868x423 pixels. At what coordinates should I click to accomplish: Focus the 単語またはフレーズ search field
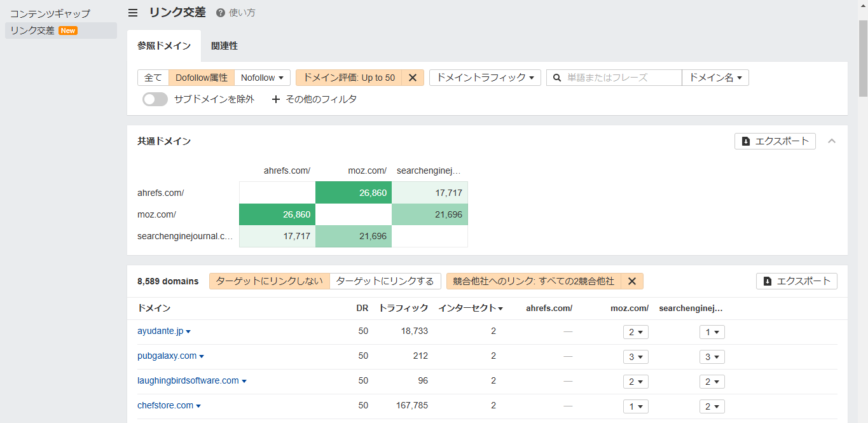(621, 78)
